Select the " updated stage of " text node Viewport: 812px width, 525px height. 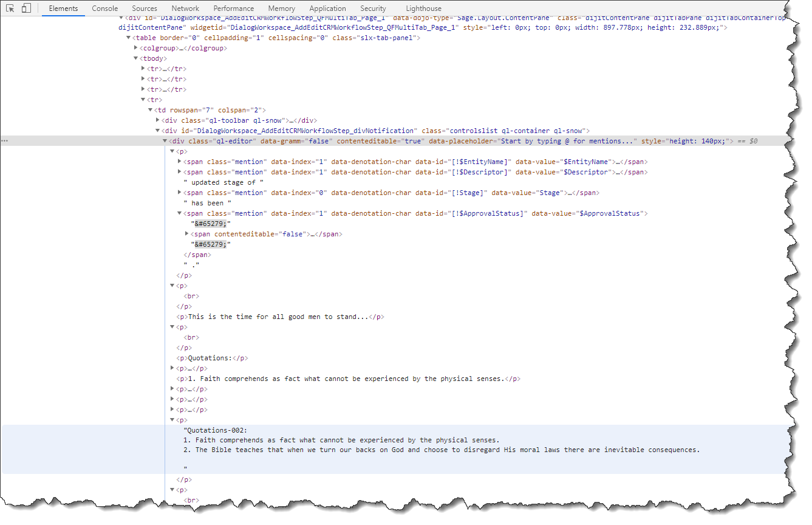coord(223,182)
